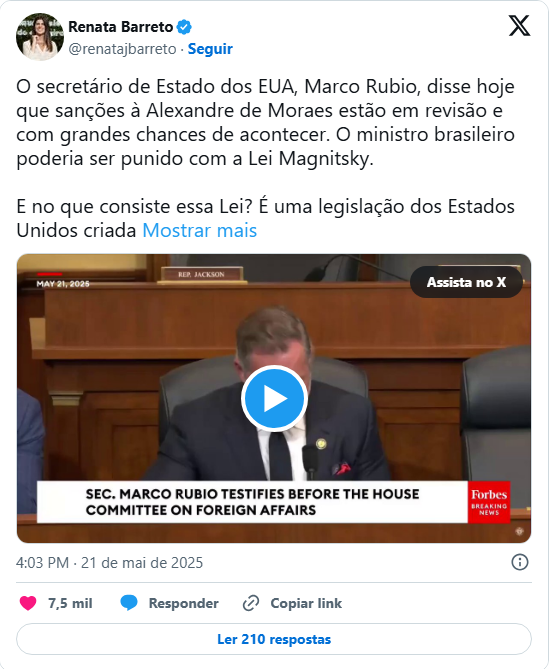Open the @renatajbarreto handle link

pyautogui.click(x=122, y=49)
